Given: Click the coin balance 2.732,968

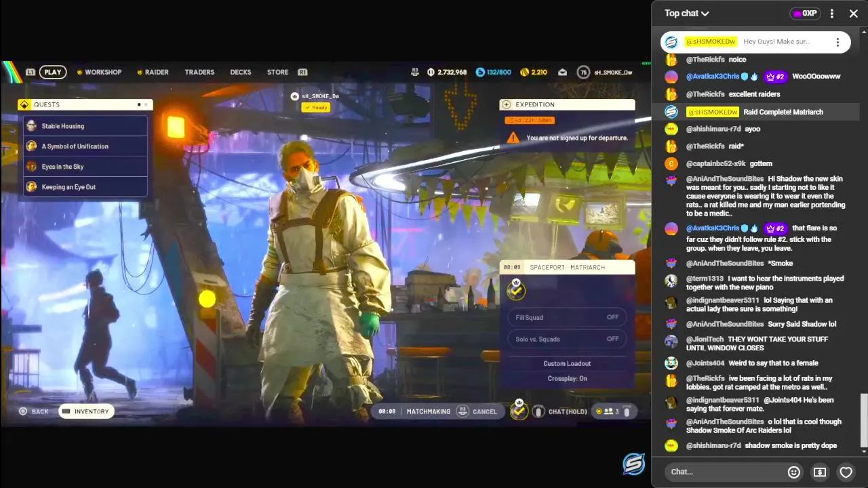Looking at the screenshot, I should point(447,72).
